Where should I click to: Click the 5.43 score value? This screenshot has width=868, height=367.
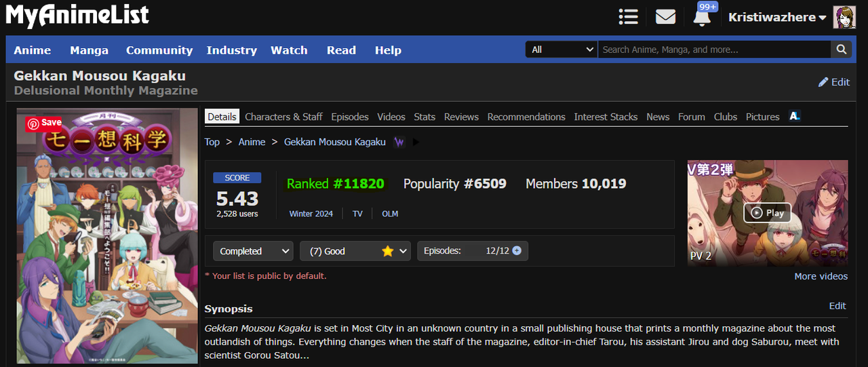pos(237,198)
